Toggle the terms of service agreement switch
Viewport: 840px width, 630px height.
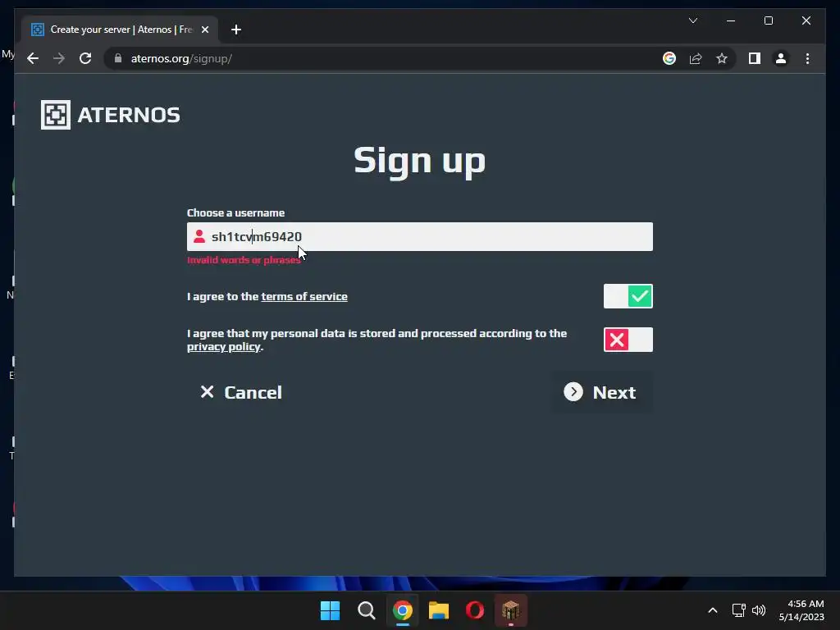[628, 296]
